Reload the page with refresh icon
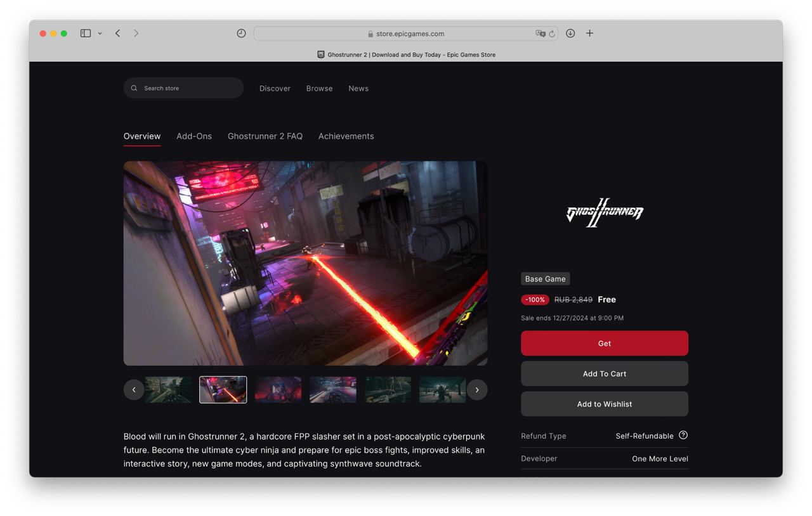Screen dimensions: 812x516 552,34
